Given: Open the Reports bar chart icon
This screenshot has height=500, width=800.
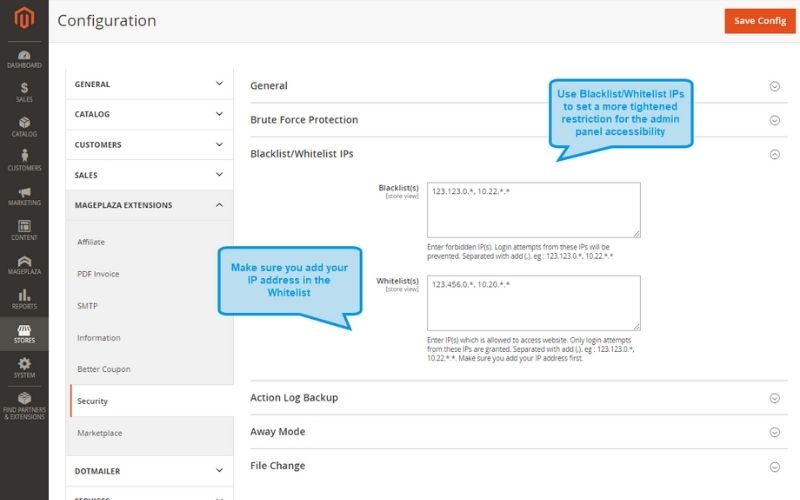Looking at the screenshot, I should pyautogui.click(x=24, y=299).
